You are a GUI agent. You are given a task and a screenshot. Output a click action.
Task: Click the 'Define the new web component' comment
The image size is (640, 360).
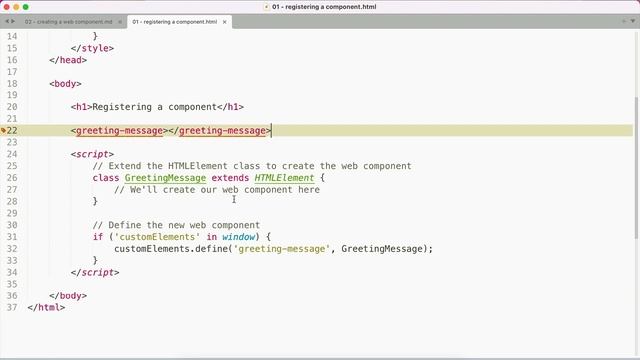pos(176,225)
